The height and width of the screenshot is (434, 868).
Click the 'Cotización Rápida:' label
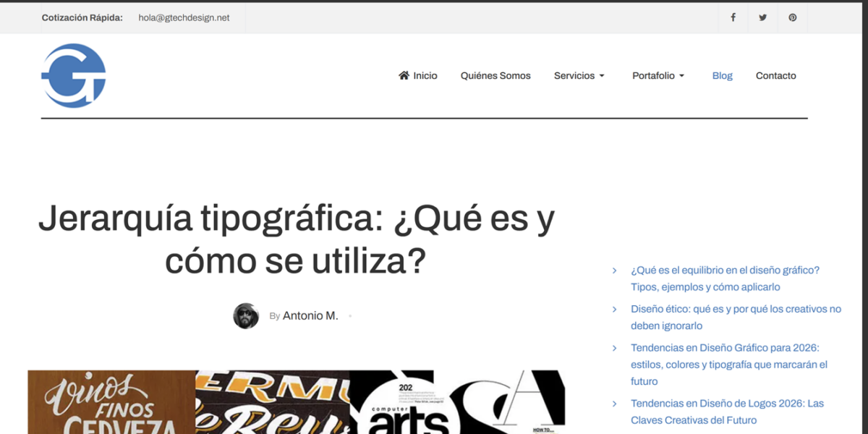[82, 17]
